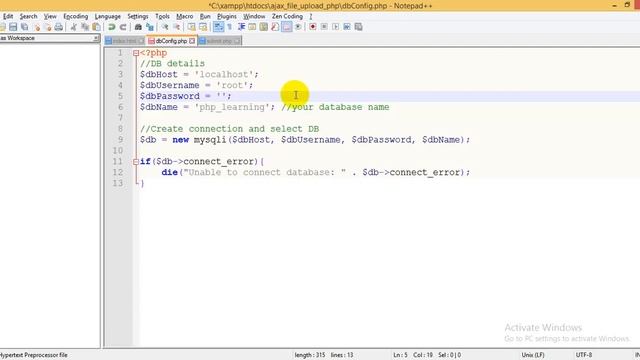Click the Paste clipboard icon
The width and height of the screenshot is (640, 360).
pos(96,27)
